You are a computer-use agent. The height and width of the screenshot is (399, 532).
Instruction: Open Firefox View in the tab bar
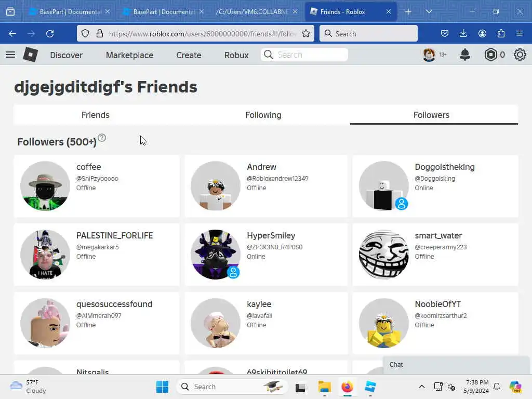pyautogui.click(x=10, y=12)
